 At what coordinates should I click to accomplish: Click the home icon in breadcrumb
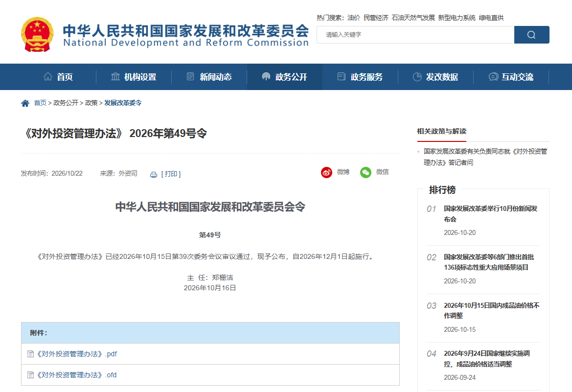pyautogui.click(x=25, y=103)
